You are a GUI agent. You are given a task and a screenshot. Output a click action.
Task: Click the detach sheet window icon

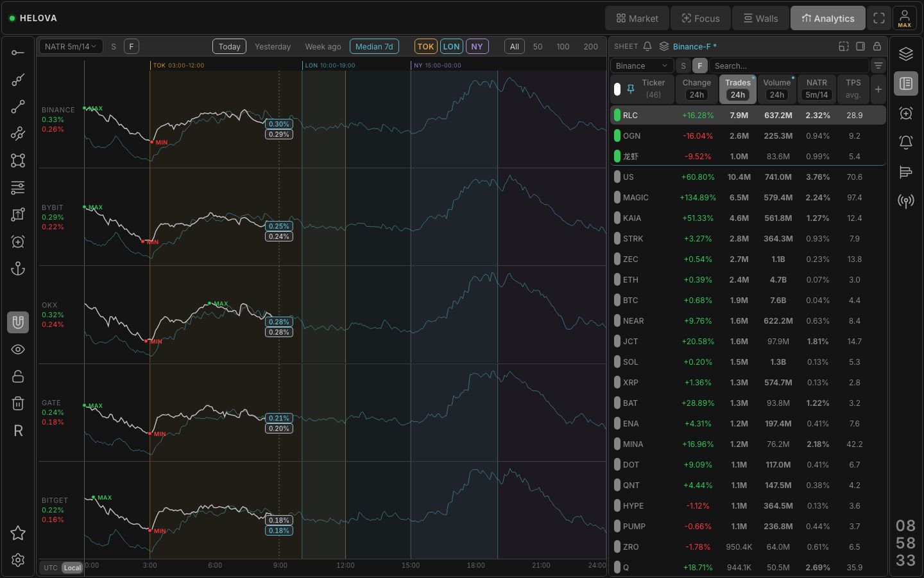tap(844, 46)
